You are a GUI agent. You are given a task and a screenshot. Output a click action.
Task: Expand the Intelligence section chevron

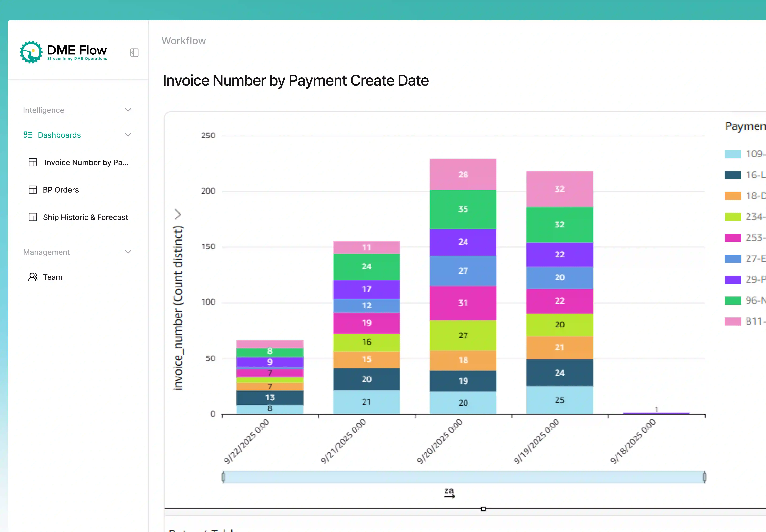pyautogui.click(x=128, y=110)
